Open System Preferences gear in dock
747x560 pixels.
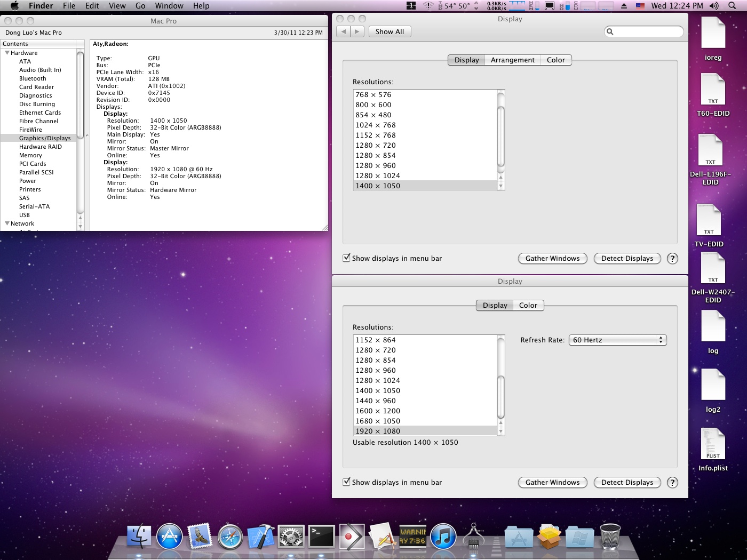[x=291, y=536]
